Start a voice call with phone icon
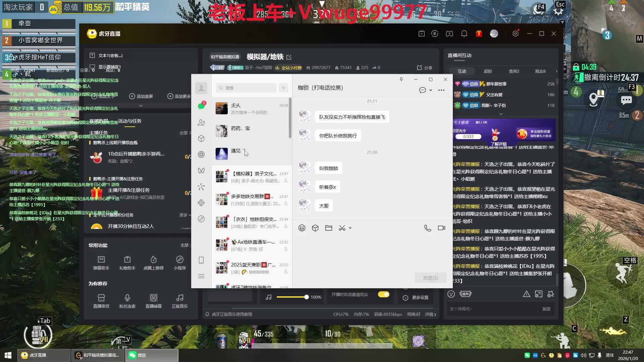The height and width of the screenshot is (362, 644). click(428, 228)
